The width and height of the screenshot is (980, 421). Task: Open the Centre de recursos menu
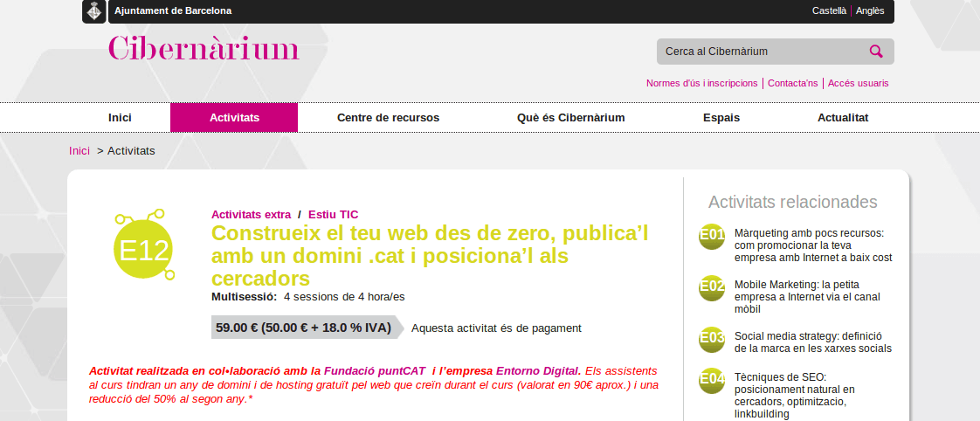click(388, 117)
